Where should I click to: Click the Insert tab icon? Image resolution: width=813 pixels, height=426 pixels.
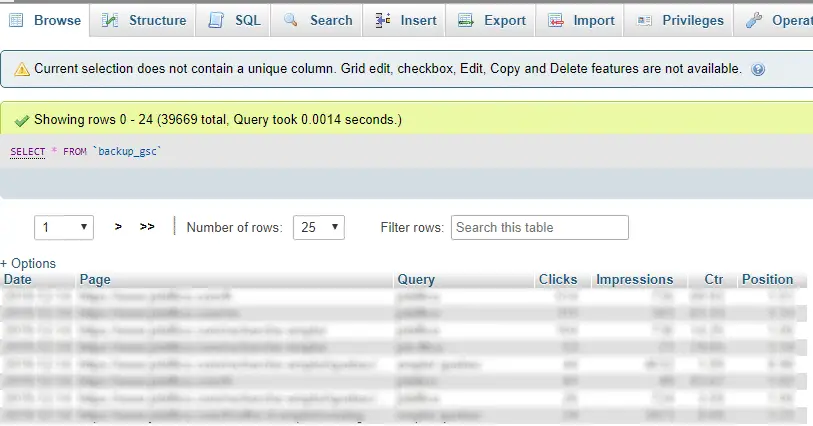click(x=383, y=20)
